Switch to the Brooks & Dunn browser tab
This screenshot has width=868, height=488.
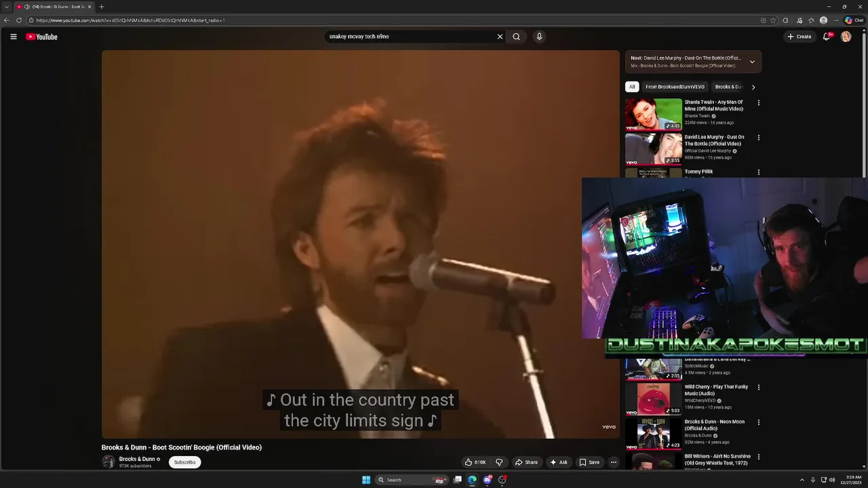tap(56, 7)
